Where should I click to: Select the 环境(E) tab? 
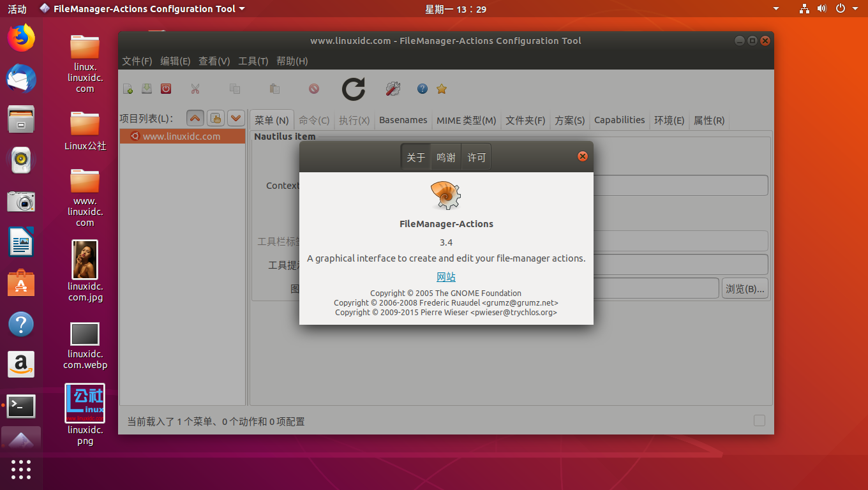point(670,120)
